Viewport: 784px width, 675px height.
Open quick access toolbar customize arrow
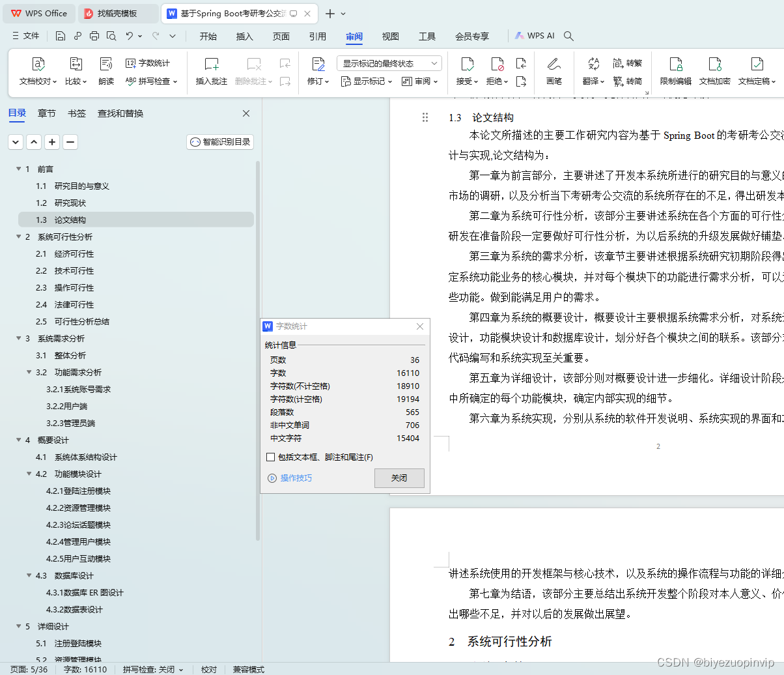(x=173, y=36)
